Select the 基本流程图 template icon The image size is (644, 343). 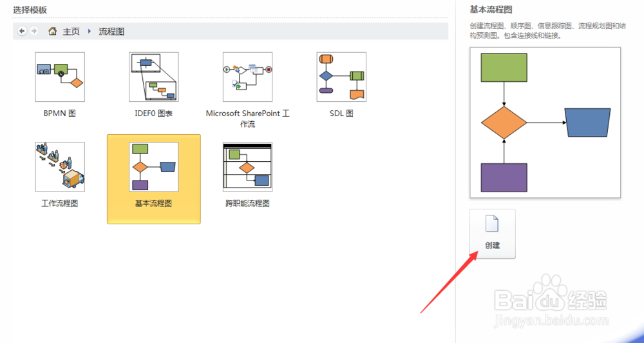pyautogui.click(x=154, y=167)
